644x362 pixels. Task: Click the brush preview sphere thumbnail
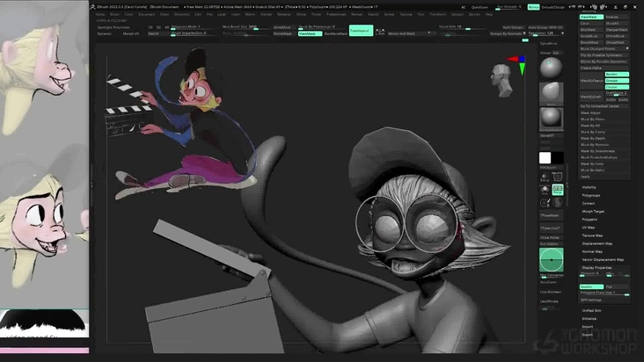(x=551, y=68)
